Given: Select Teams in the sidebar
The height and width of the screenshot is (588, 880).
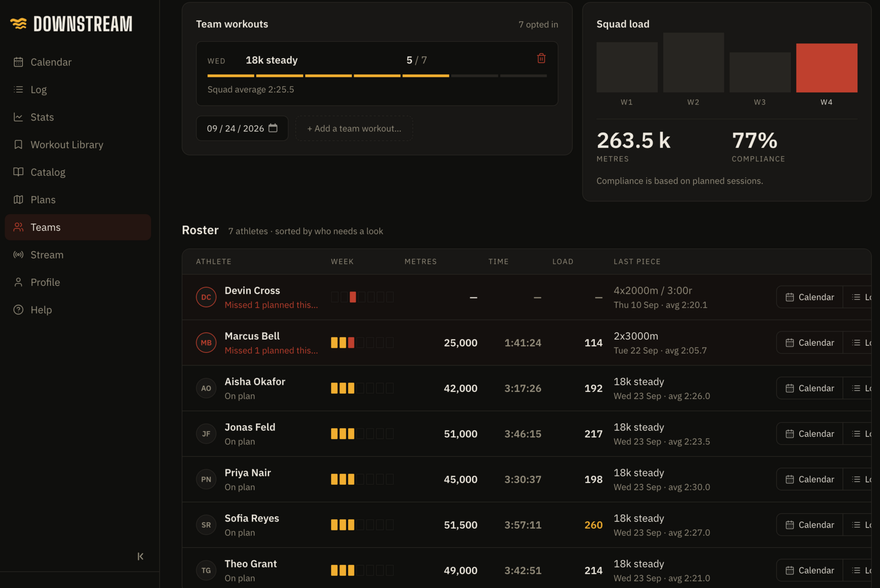Looking at the screenshot, I should 78,227.
